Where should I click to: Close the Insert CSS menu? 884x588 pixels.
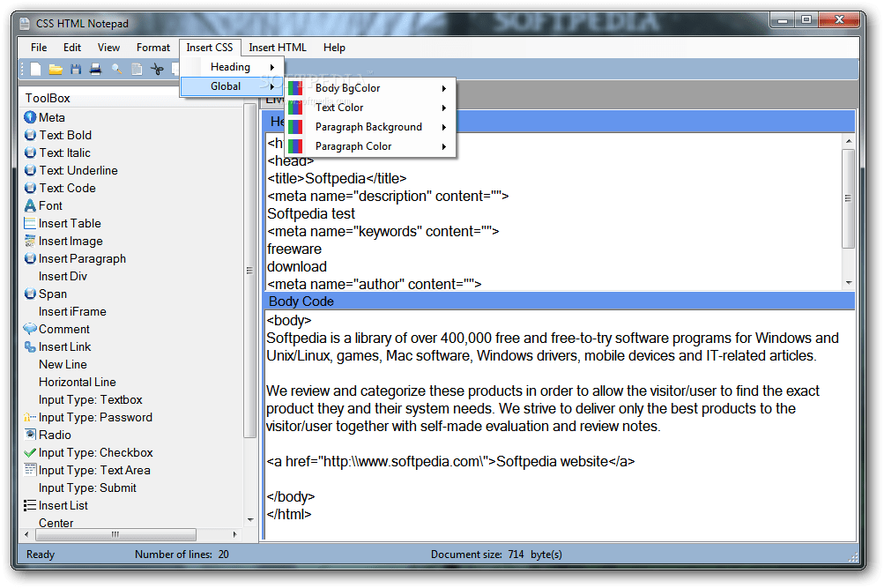click(210, 48)
